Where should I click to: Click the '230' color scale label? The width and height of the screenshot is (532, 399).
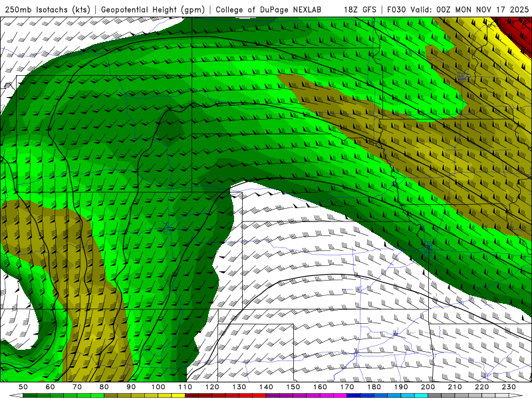[x=509, y=387]
